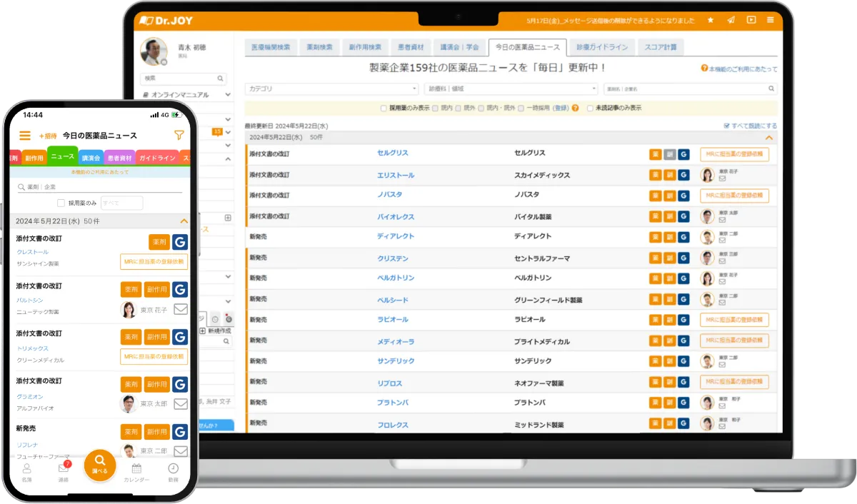Screen dimensions: 857x504
Task: Switch to 患者資材 tab
Action: tap(411, 47)
